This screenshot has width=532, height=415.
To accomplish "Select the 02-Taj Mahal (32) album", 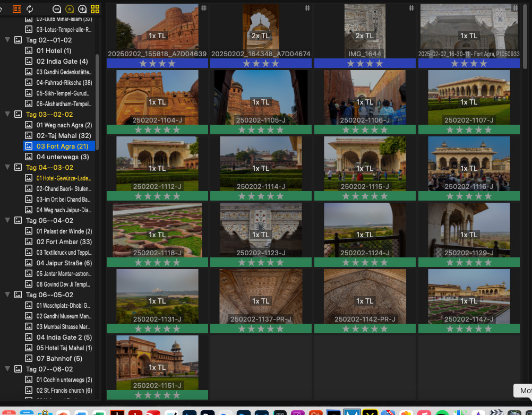I will [x=58, y=135].
